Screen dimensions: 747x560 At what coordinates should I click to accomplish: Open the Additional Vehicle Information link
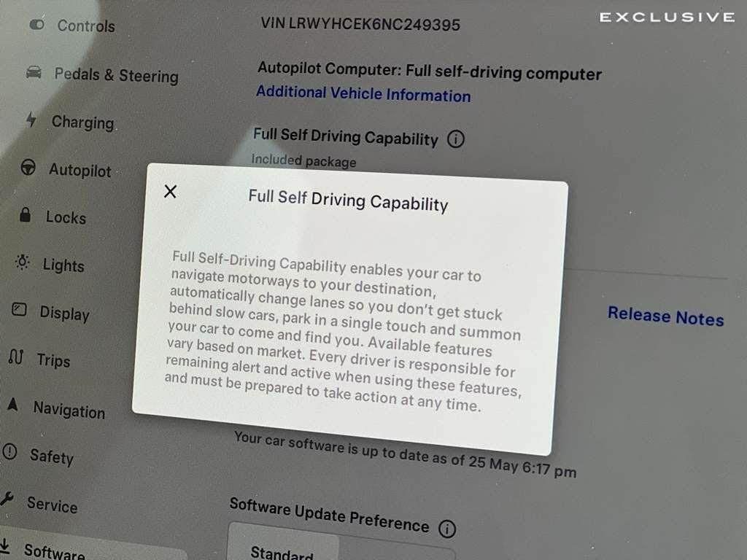point(363,94)
